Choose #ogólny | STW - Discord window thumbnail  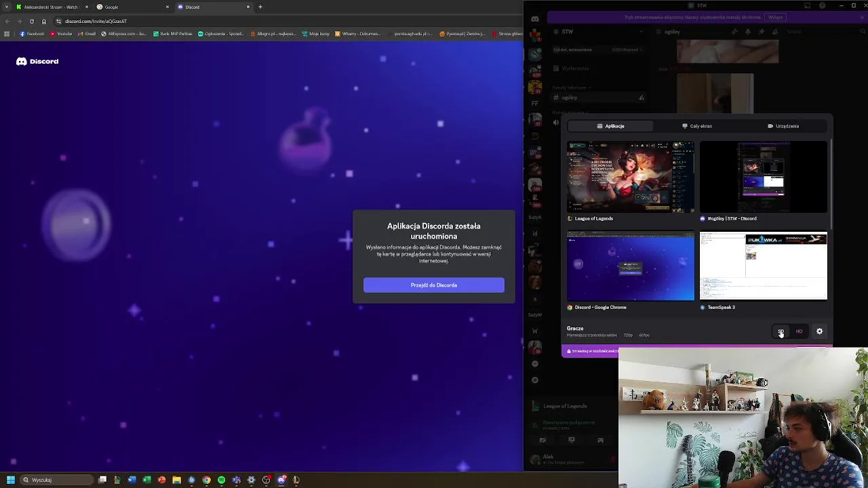764,177
